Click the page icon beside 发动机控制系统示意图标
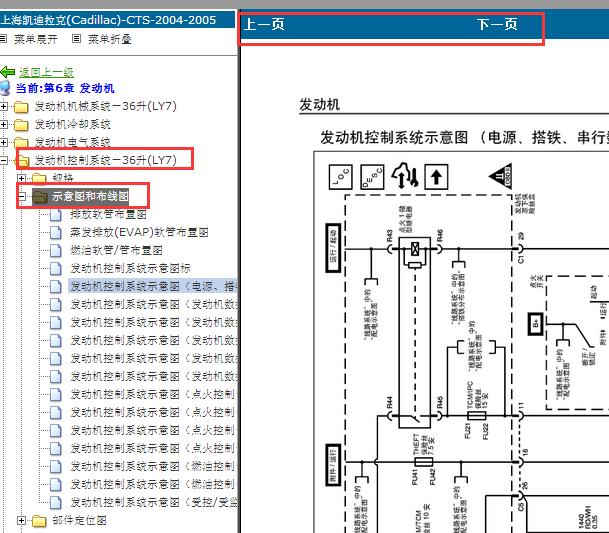609x533 pixels. tap(56, 268)
